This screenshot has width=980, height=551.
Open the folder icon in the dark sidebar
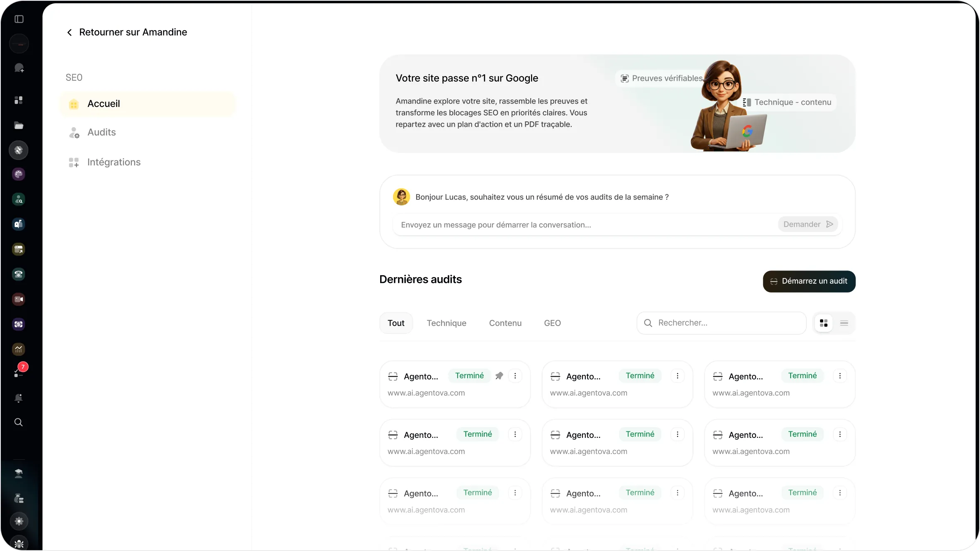coord(19,126)
